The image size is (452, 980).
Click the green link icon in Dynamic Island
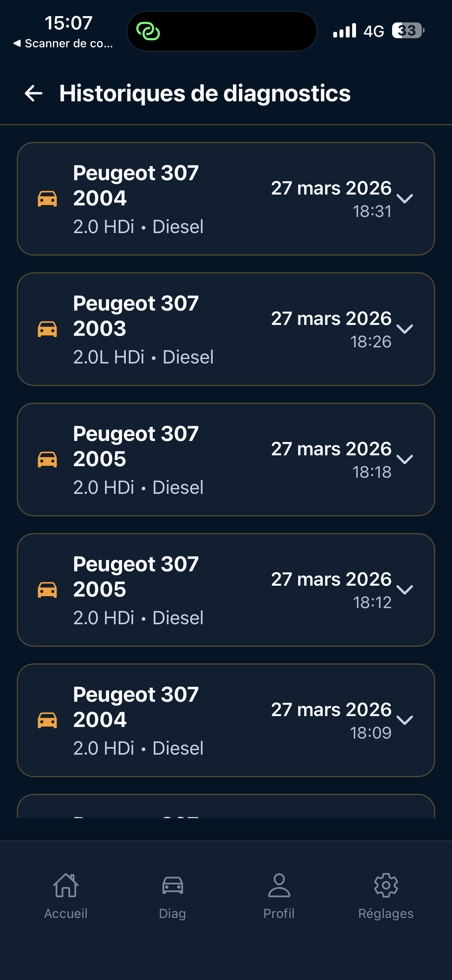148,31
